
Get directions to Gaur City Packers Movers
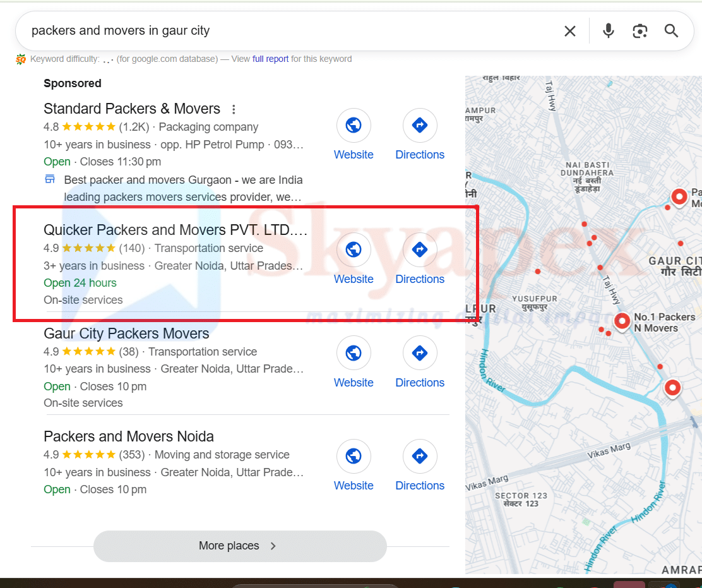coord(420,353)
